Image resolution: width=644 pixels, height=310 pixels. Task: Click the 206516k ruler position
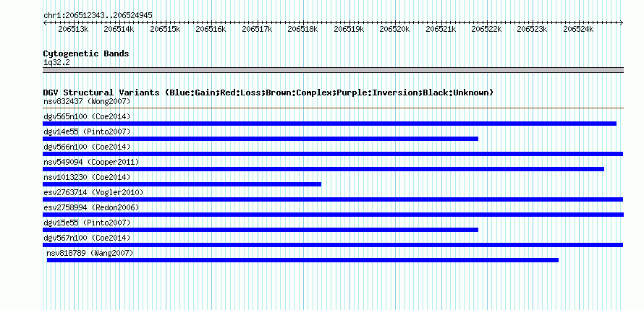[x=211, y=29]
